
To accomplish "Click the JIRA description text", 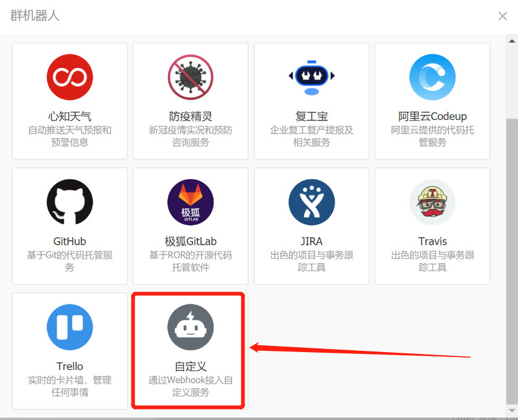I will point(311,261).
